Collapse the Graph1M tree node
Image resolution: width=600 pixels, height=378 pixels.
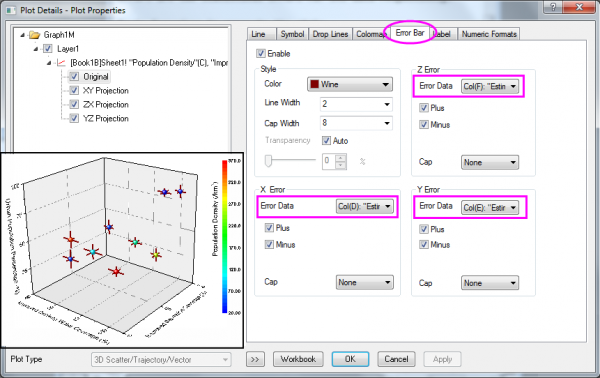[23, 35]
